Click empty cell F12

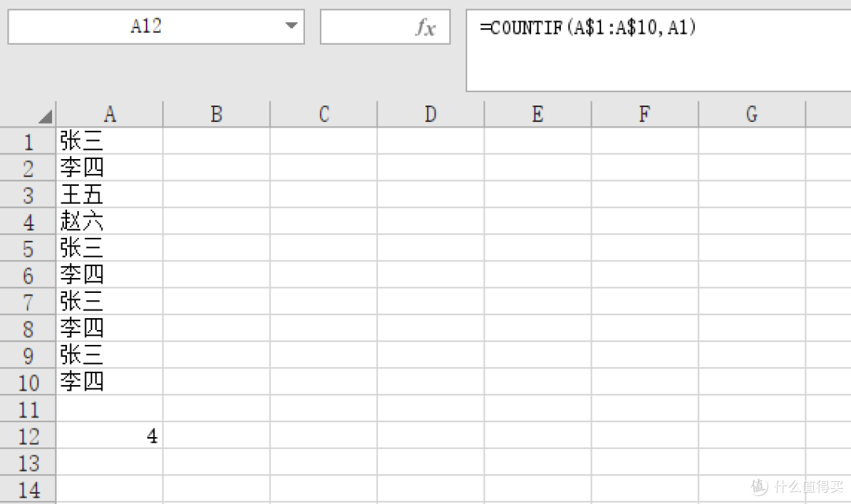[x=645, y=435]
